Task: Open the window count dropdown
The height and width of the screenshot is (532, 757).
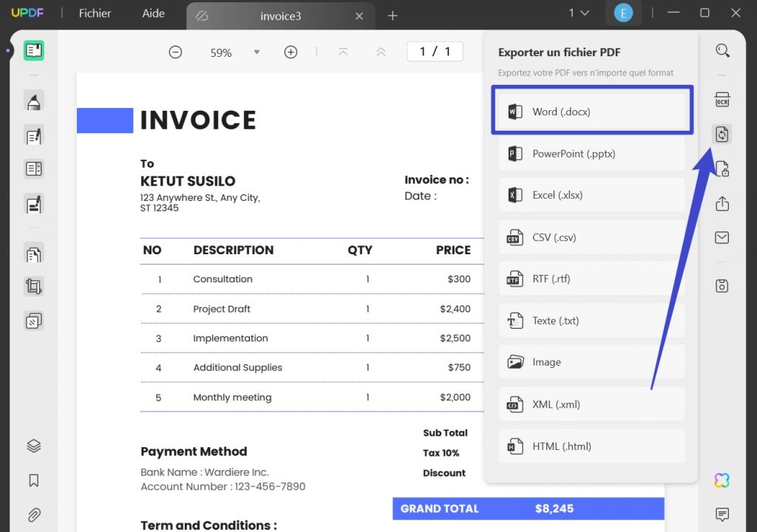Action: [579, 13]
